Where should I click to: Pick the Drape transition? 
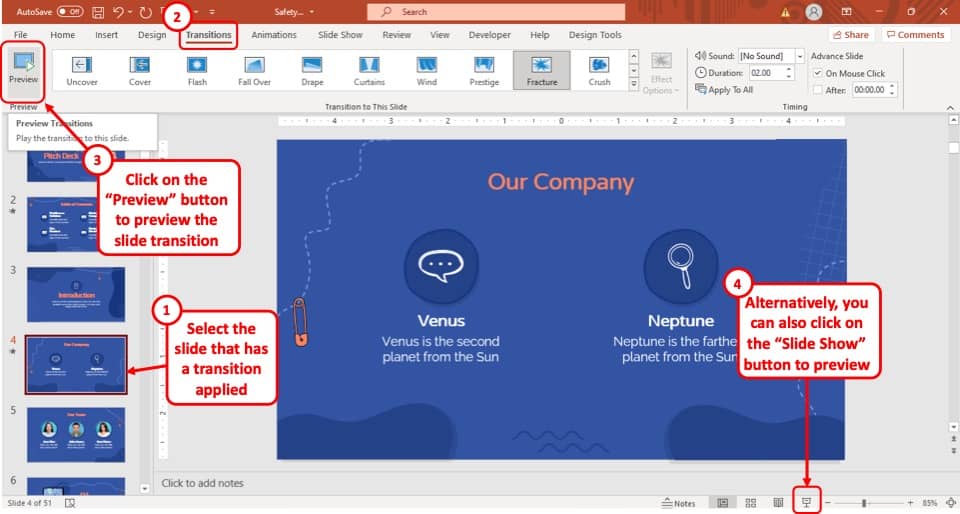click(x=312, y=71)
